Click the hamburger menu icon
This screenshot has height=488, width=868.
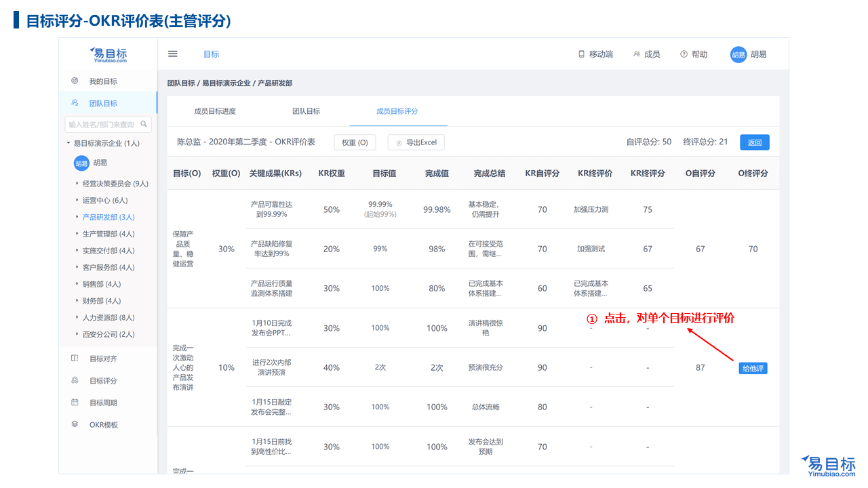click(173, 54)
